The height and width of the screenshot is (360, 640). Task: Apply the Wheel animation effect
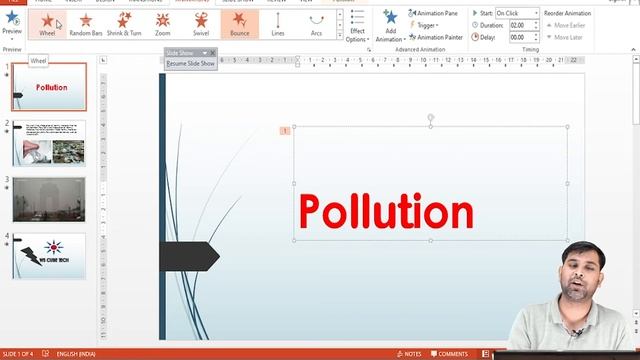coord(47,24)
